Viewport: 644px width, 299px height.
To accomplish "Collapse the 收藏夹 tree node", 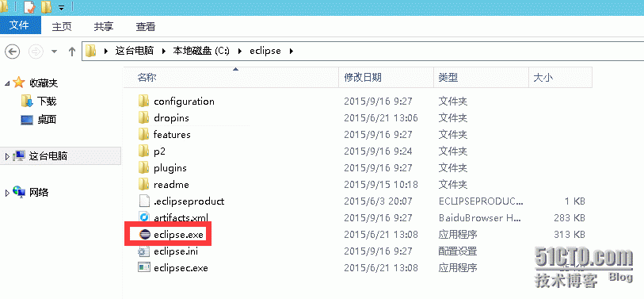I will click(x=7, y=83).
